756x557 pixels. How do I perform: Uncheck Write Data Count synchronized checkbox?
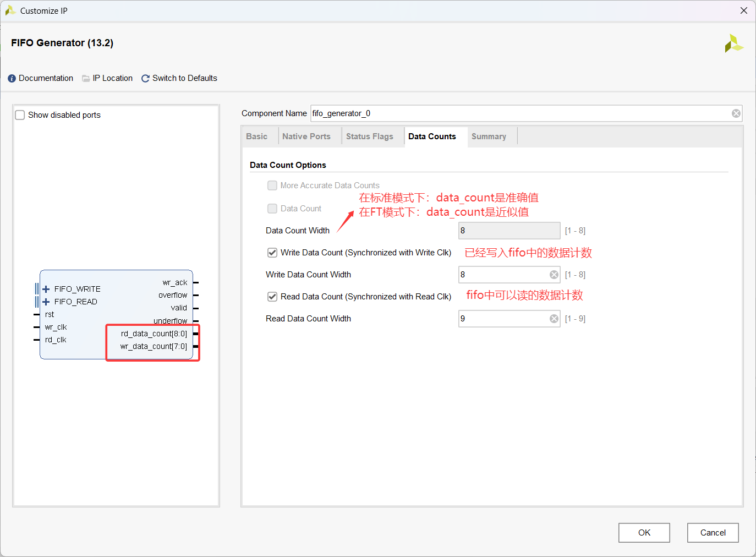coord(272,253)
